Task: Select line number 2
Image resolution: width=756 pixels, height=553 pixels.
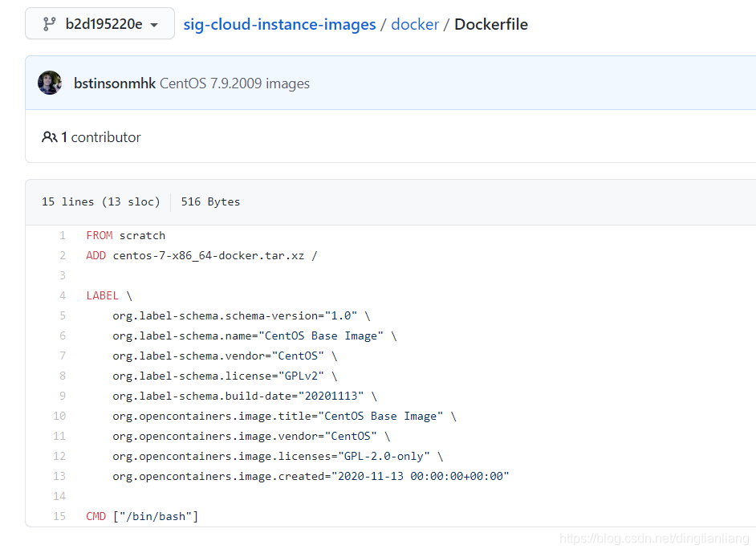Action: [x=63, y=255]
